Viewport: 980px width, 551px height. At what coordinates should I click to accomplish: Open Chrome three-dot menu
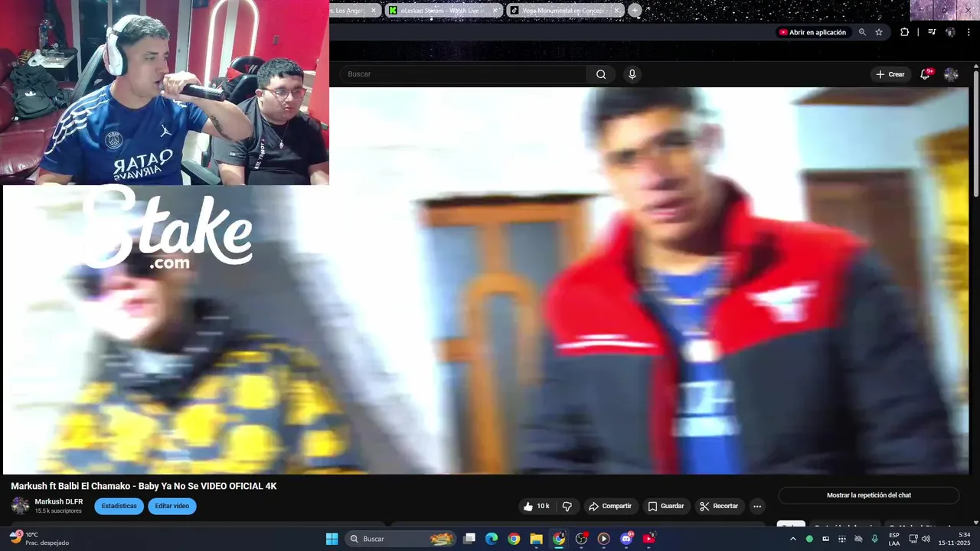pos(969,32)
